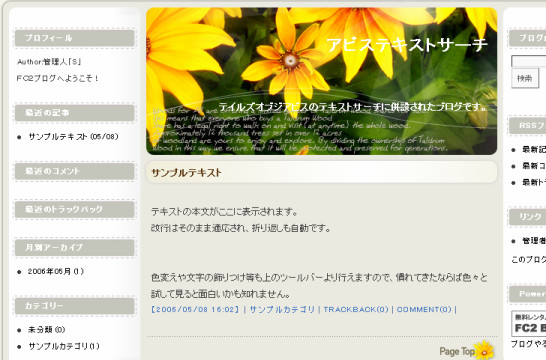Click the テキストの本文がここに表示されます body line
Image resolution: width=546 pixels, height=360 pixels.
coord(224,211)
